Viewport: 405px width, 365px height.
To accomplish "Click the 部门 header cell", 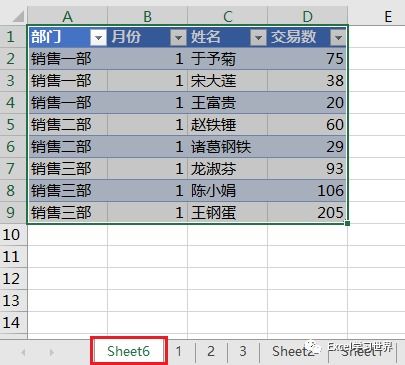I will tap(68, 36).
